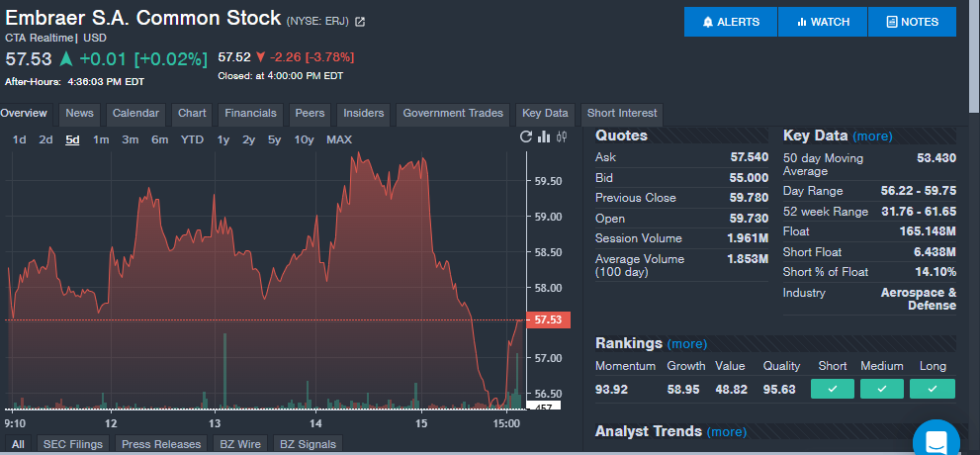Click the Growth score 58.95

683,390
